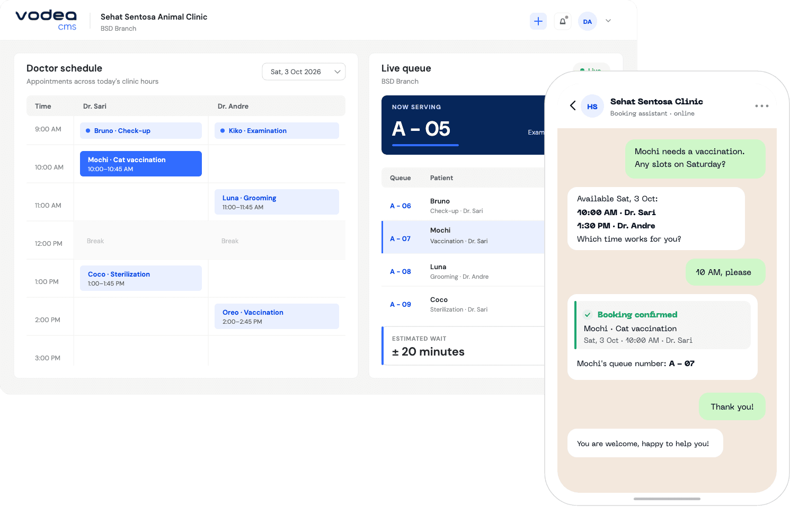Select queue row A - 06 Bruno
This screenshot has height=532, width=790.
tap(463, 206)
